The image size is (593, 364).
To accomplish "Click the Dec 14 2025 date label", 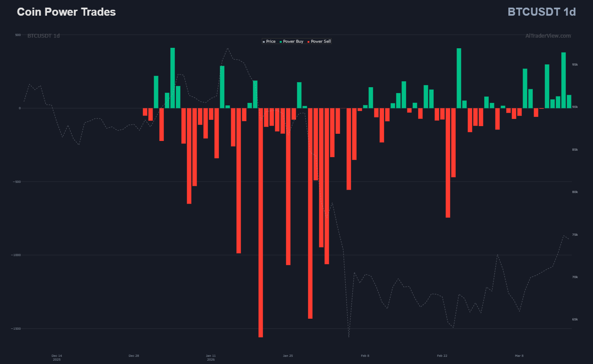I will point(57,357).
